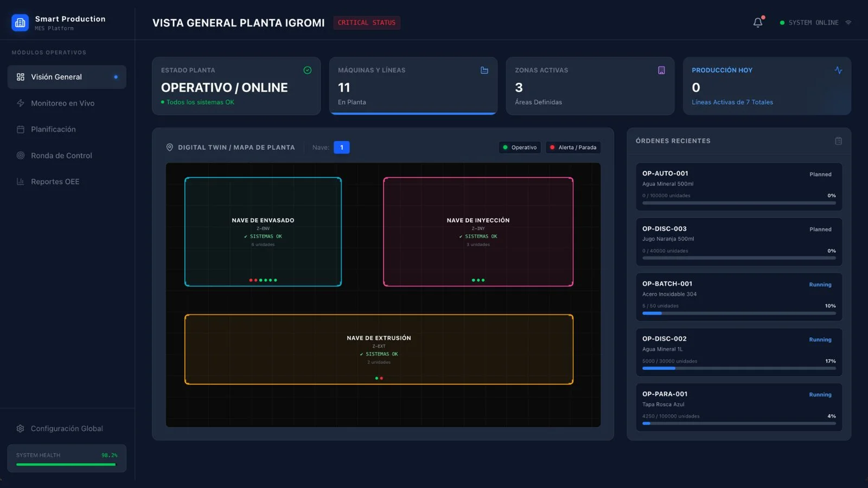Viewport: 868px width, 488px height.
Task: Open Monitoreo en Vivo module
Action: click(62, 103)
